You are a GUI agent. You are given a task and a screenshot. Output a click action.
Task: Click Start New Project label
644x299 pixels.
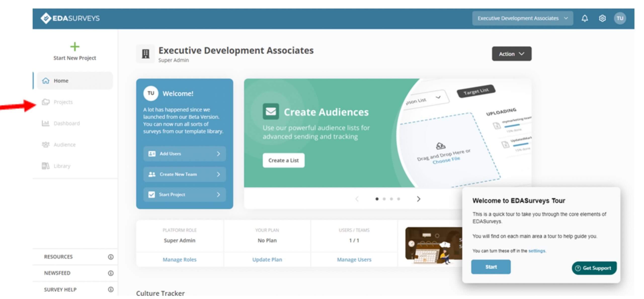click(x=75, y=58)
